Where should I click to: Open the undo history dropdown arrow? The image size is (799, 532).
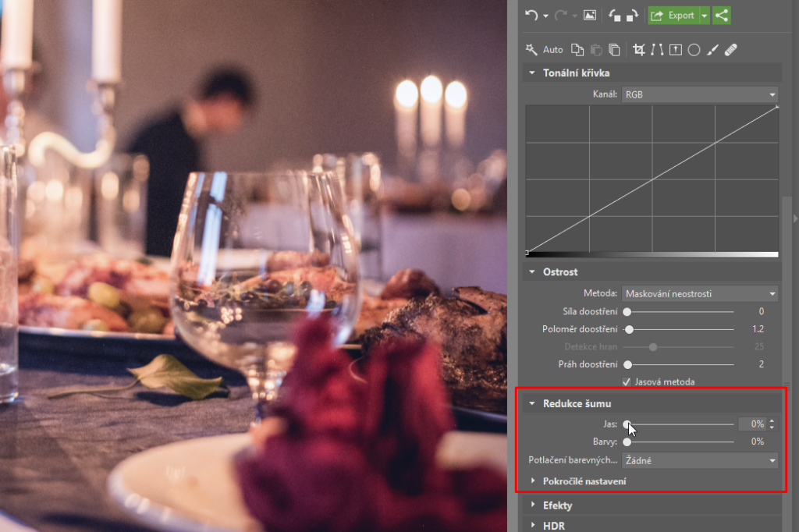(x=545, y=16)
